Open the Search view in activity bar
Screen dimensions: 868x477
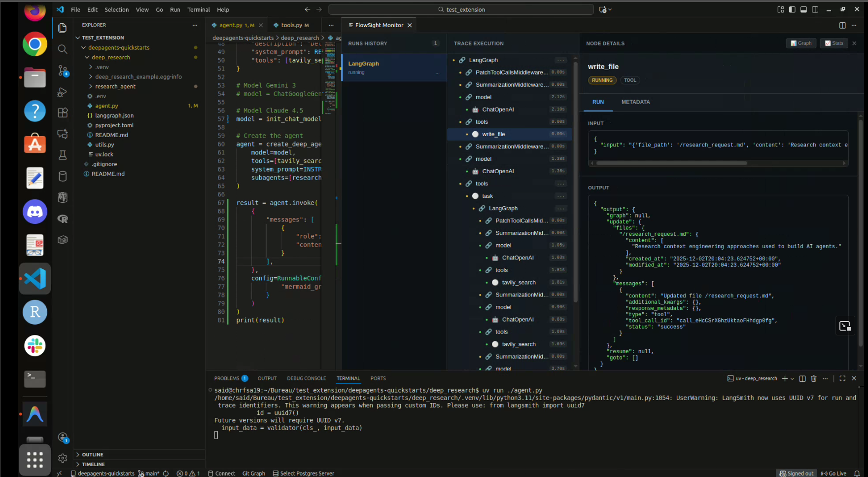(x=63, y=49)
